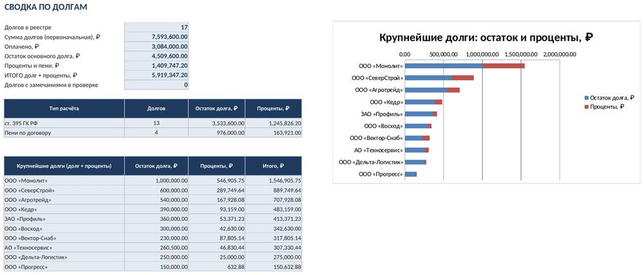
Task: Select the total 889,749.64
Action: pos(274,190)
